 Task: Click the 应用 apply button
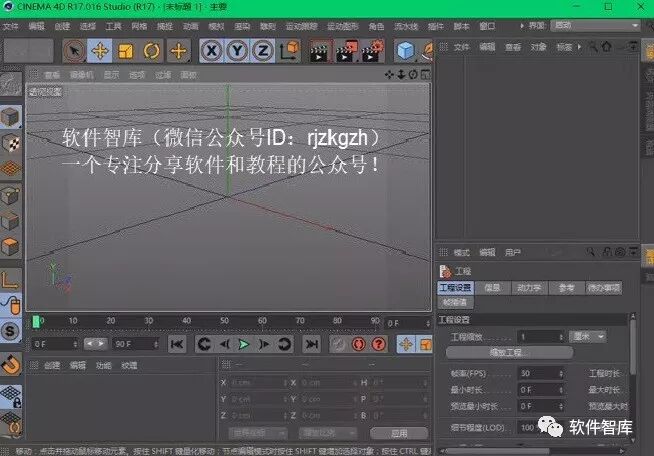[399, 433]
